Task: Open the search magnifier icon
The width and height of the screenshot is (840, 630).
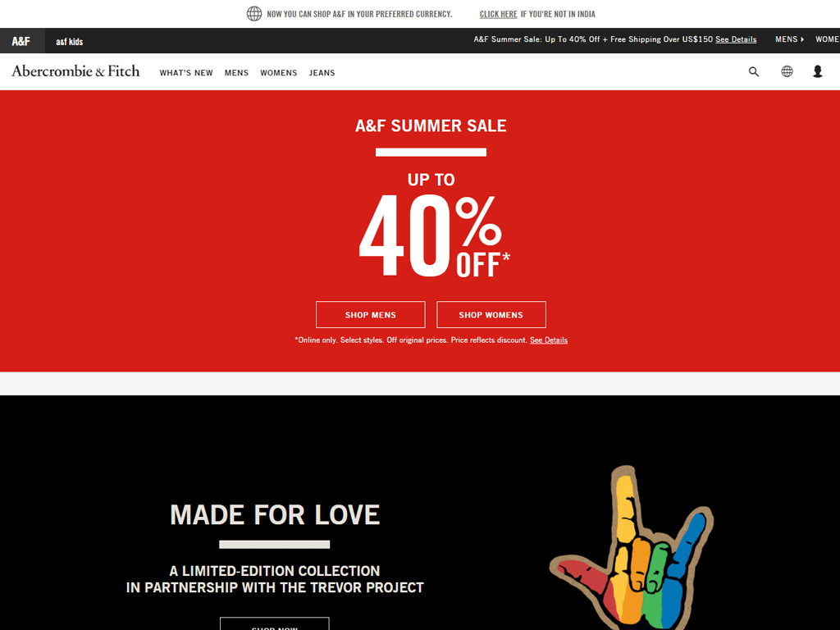Action: point(754,72)
